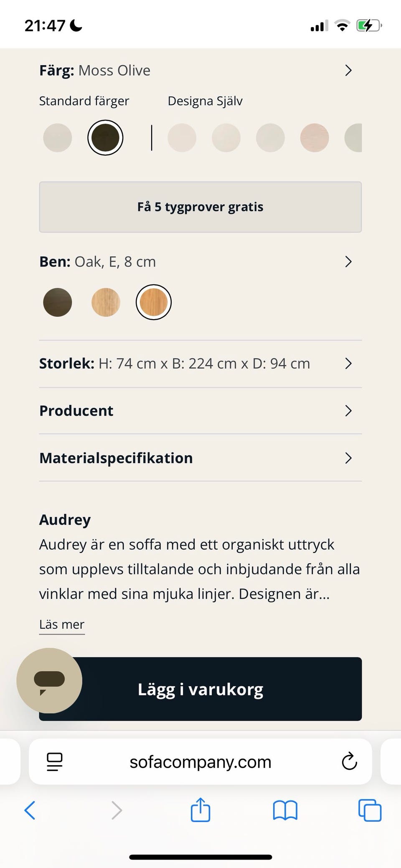Choose the light oak leg swatch
Viewport: 401px width, 868px height.
[106, 302]
